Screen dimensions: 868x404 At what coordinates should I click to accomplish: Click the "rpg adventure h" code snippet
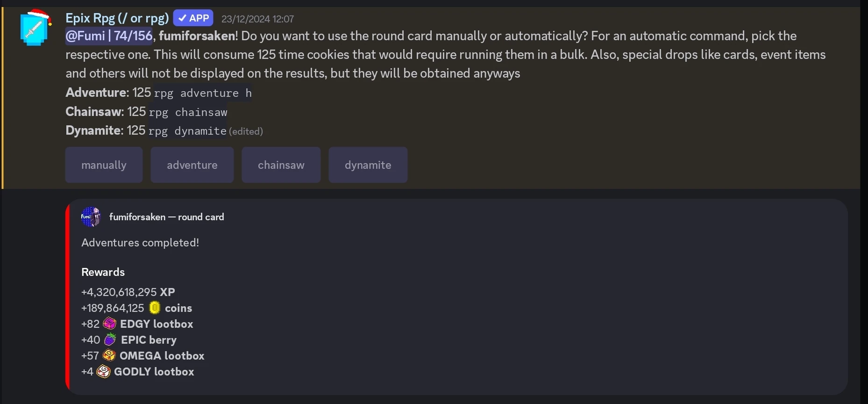[x=203, y=93]
